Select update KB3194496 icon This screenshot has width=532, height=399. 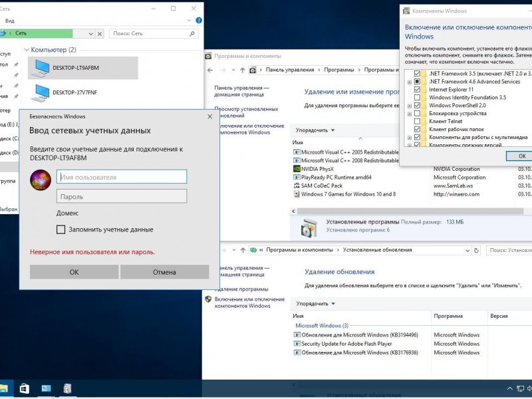(x=297, y=335)
